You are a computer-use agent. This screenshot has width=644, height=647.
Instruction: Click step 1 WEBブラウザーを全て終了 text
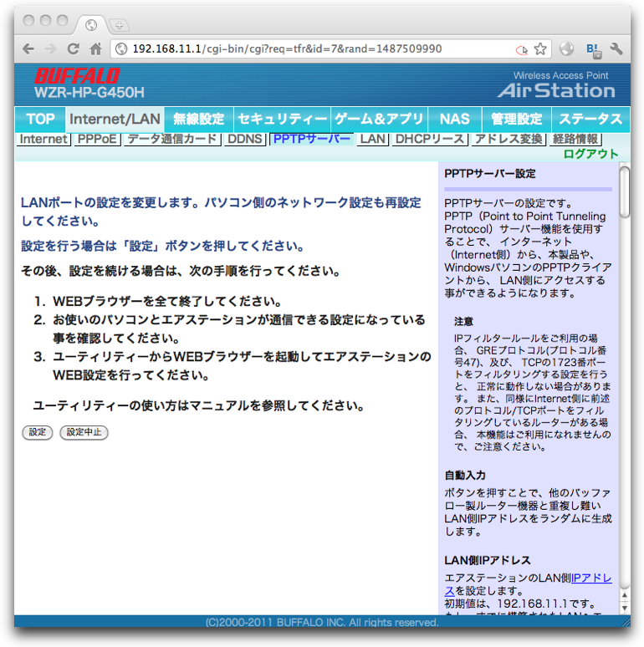click(167, 302)
